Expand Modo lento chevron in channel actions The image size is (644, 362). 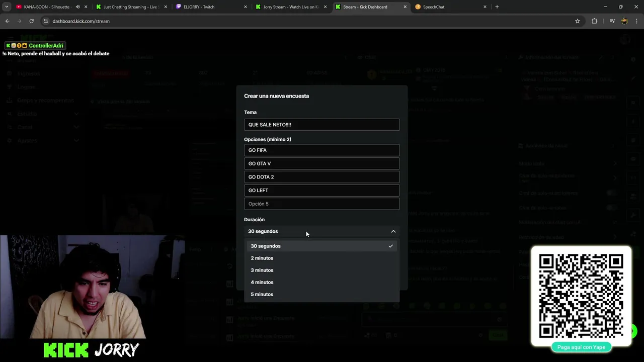[x=615, y=163]
